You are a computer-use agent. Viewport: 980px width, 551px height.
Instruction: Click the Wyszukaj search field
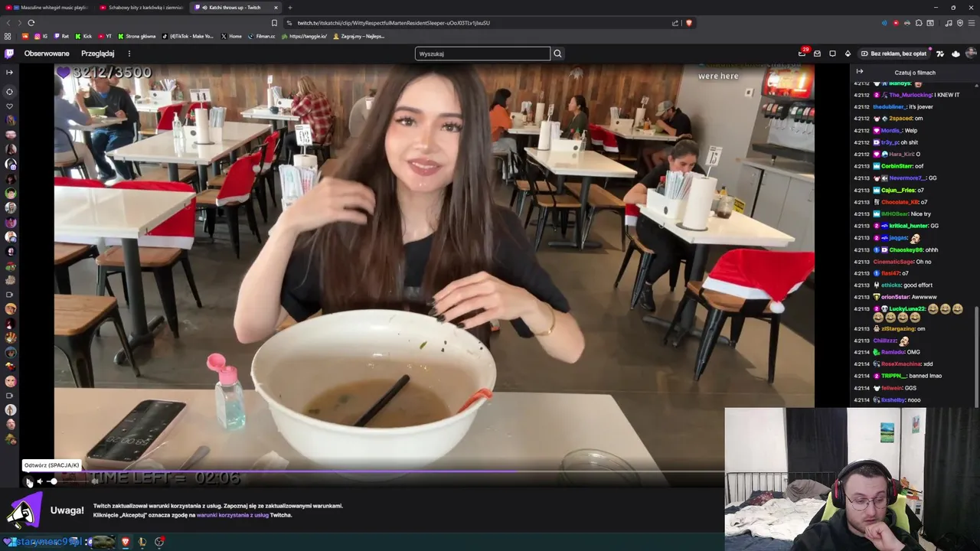pos(482,54)
